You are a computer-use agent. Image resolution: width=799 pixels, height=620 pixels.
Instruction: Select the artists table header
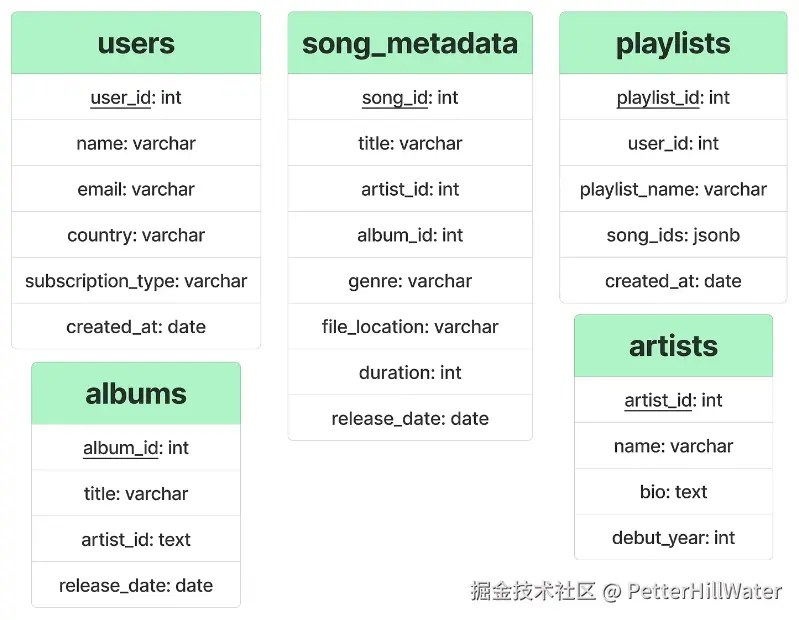(673, 346)
